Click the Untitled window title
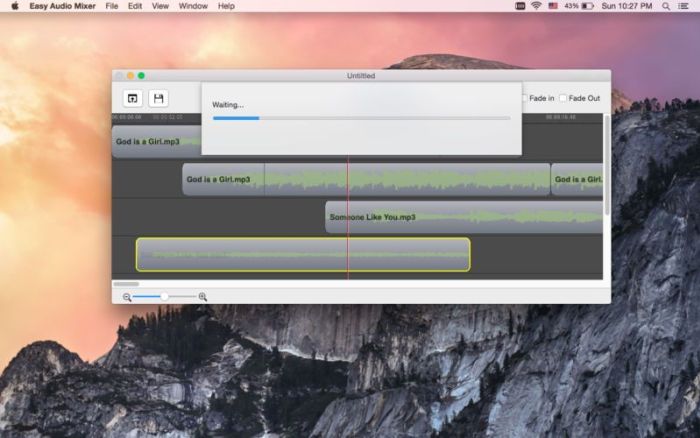700x438 pixels. pyautogui.click(x=361, y=76)
